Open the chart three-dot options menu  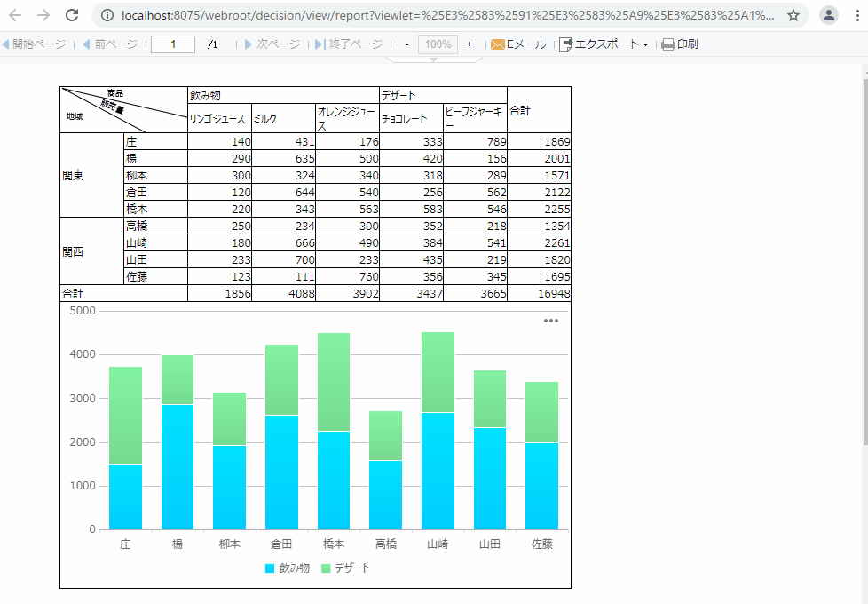point(550,321)
